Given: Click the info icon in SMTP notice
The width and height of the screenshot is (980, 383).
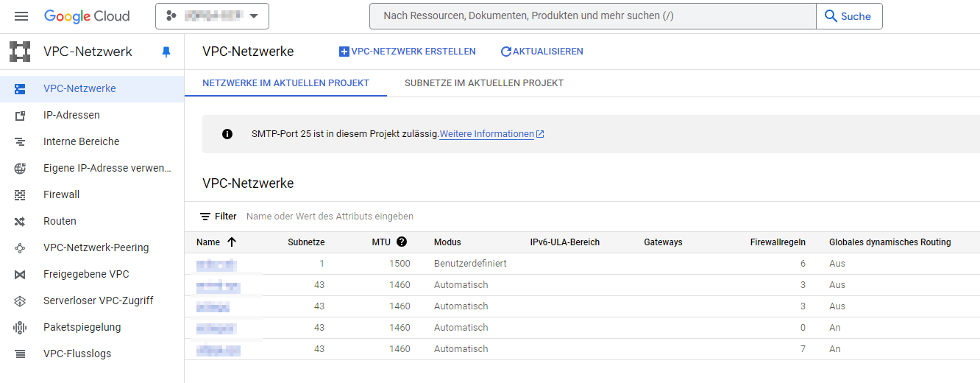Looking at the screenshot, I should click(x=227, y=134).
